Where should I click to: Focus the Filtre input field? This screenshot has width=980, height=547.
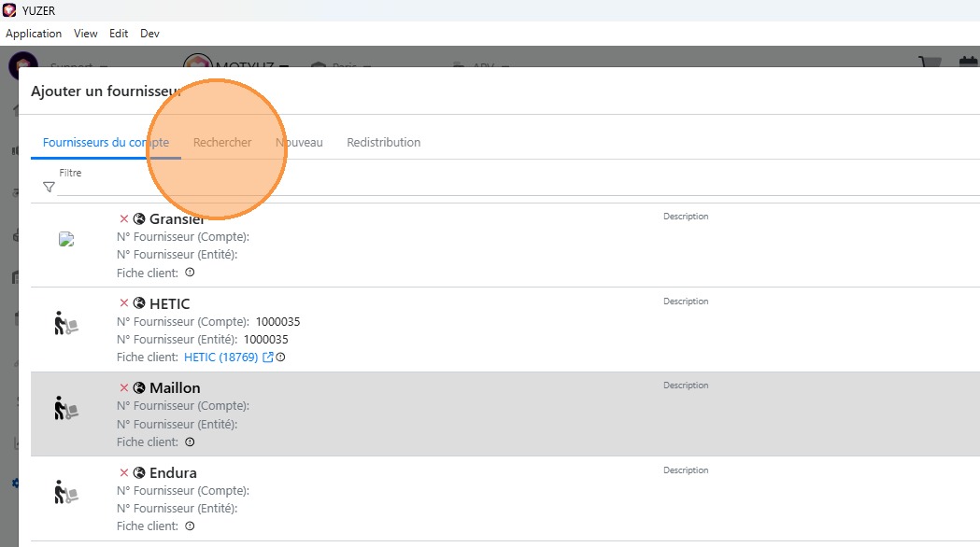[514, 187]
